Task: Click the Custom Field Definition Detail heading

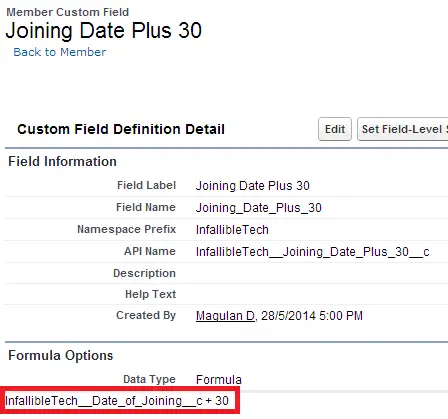Action: 121,129
